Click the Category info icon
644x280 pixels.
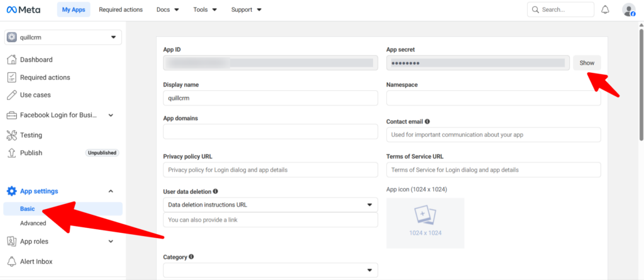191,257
